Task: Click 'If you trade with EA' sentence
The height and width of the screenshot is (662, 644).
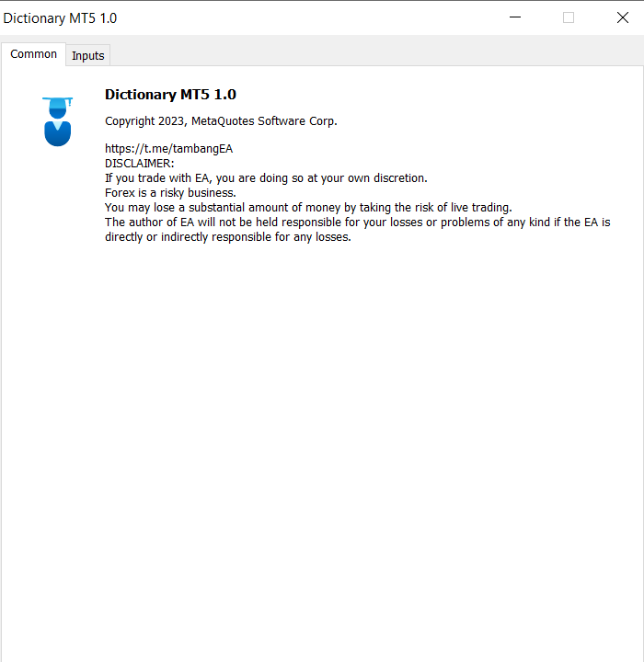Action: point(266,178)
